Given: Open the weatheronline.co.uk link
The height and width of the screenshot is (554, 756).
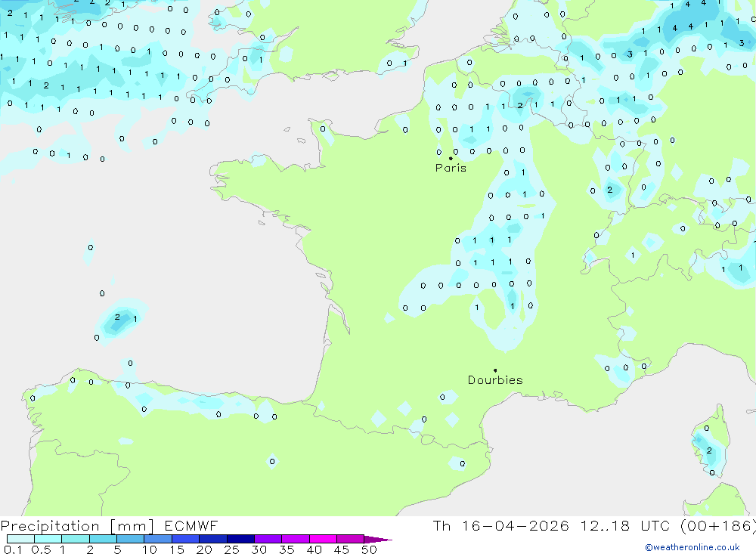Looking at the screenshot, I should (x=692, y=547).
